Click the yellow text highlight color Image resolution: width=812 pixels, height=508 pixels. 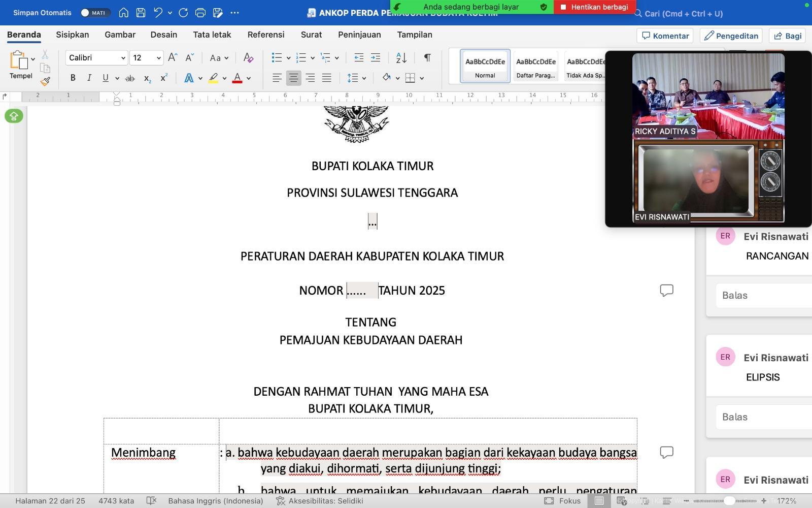coord(213,78)
